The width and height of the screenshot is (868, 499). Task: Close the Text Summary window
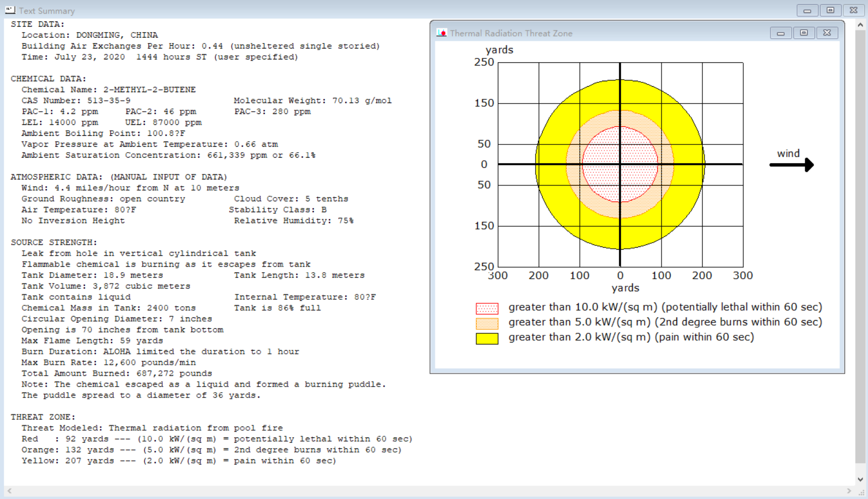click(854, 10)
